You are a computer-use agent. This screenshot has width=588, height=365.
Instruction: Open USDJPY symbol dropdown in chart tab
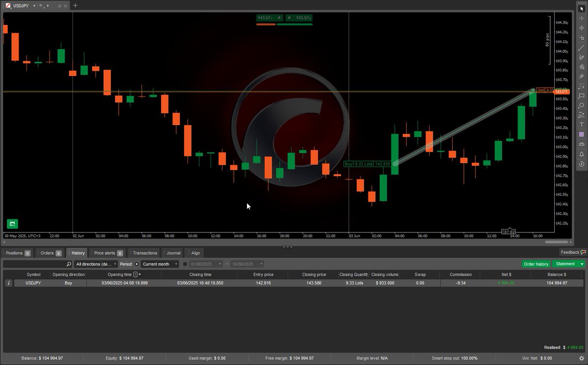point(34,6)
